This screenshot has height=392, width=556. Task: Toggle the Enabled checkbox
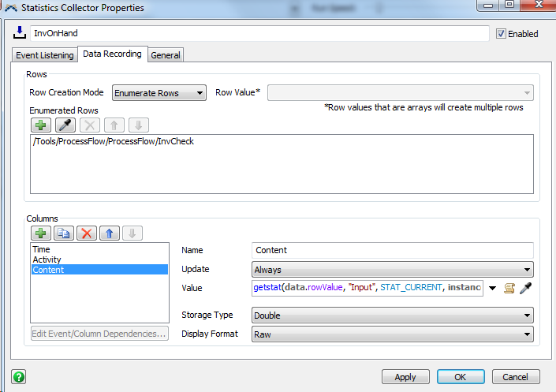[502, 34]
